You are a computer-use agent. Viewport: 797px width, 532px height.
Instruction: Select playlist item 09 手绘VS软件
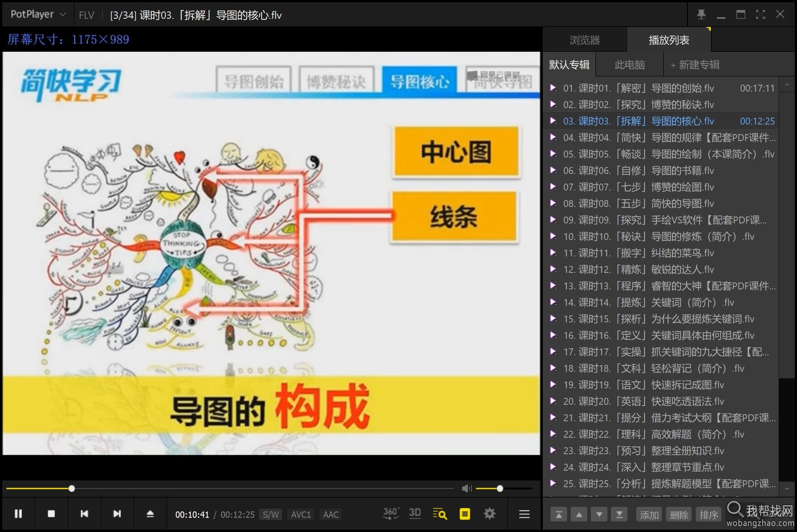click(662, 220)
